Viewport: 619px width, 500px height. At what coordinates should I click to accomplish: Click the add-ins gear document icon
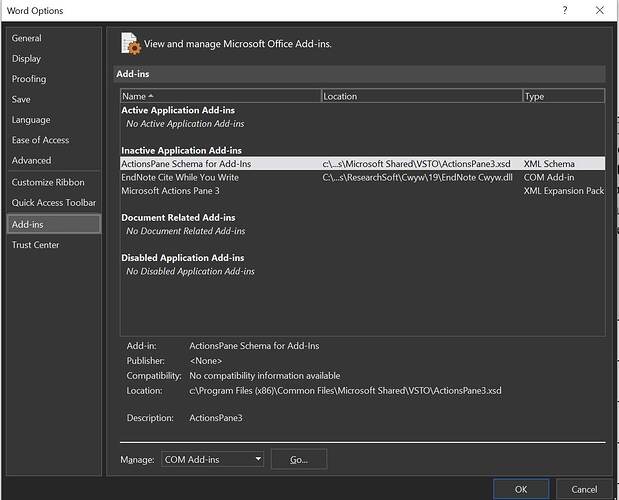(x=131, y=43)
